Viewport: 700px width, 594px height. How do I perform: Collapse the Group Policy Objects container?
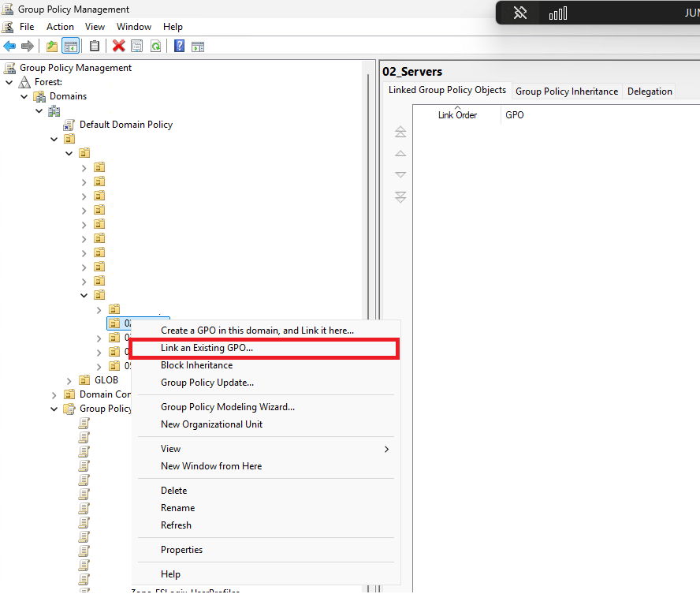[54, 409]
